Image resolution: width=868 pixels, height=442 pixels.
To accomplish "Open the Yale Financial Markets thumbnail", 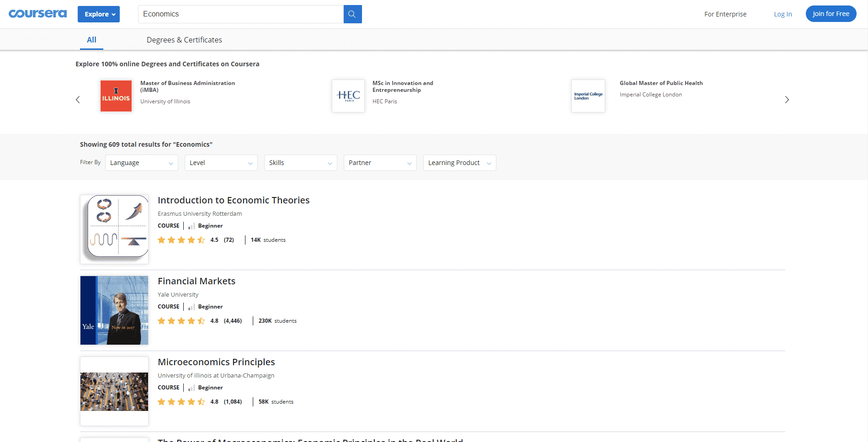I will click(114, 310).
